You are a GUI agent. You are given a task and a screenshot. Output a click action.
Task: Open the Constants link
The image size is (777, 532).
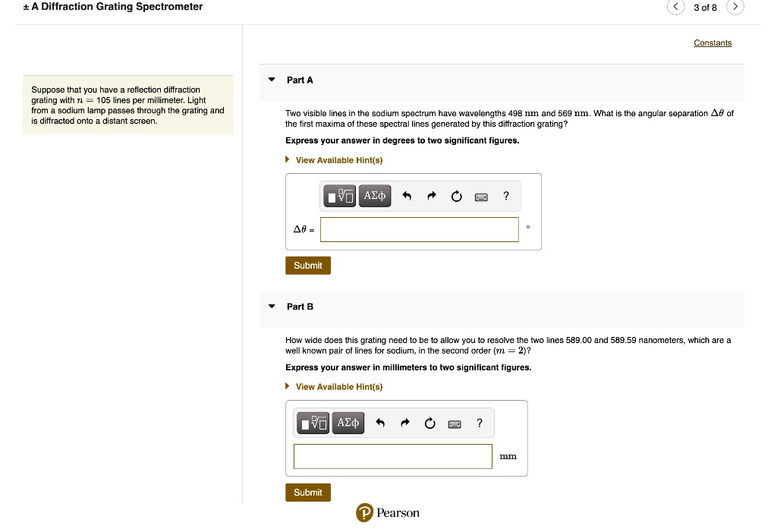(x=713, y=43)
